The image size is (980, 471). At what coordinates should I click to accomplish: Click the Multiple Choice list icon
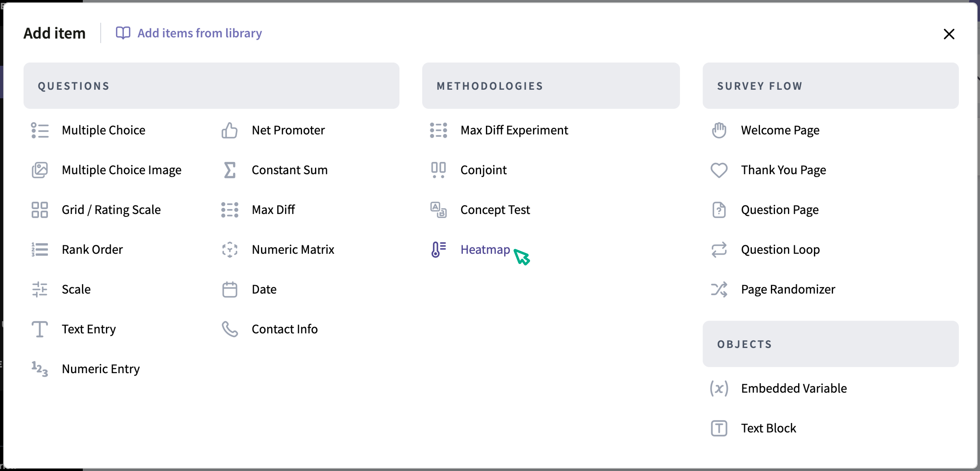click(40, 131)
